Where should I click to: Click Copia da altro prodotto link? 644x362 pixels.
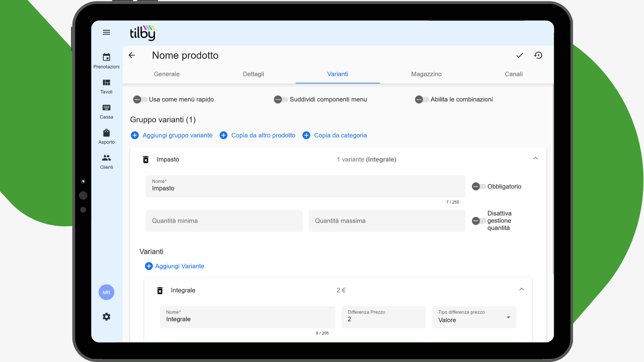263,135
